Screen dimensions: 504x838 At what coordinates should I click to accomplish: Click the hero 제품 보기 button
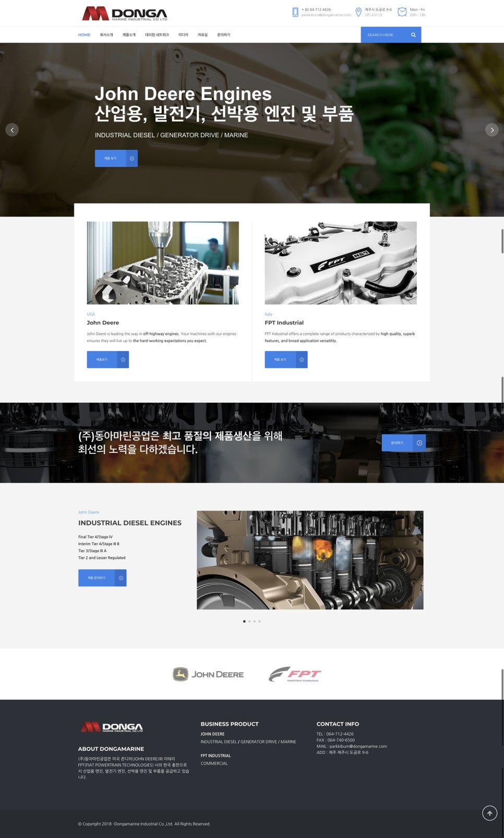tap(116, 159)
